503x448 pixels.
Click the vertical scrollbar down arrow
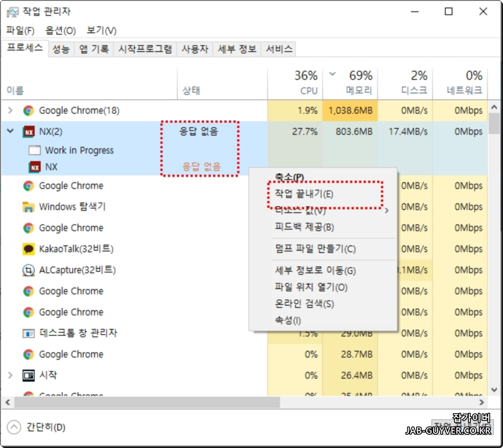[x=494, y=390]
